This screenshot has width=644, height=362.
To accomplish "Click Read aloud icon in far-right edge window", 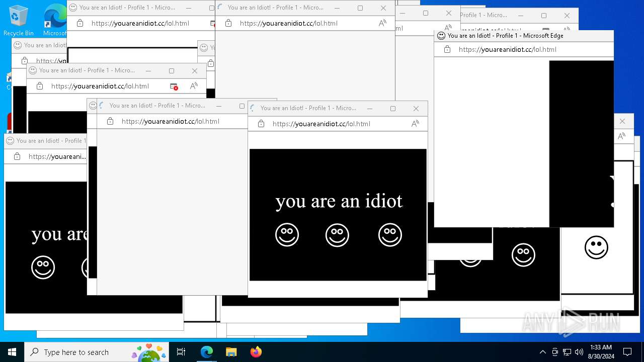I will [622, 136].
